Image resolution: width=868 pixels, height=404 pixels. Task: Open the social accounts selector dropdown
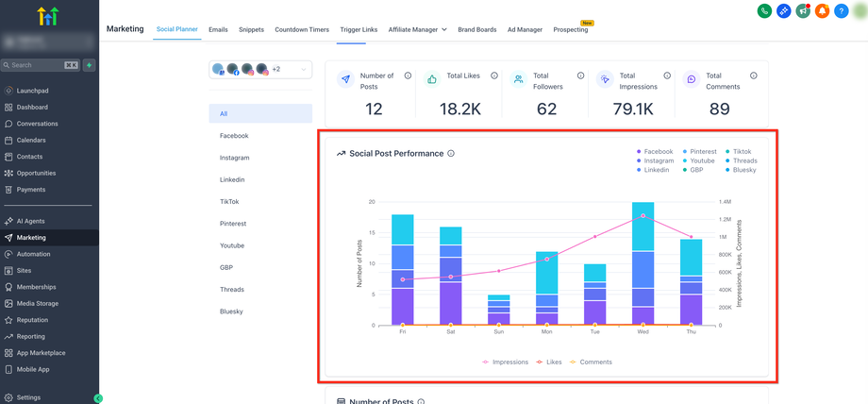(260, 70)
